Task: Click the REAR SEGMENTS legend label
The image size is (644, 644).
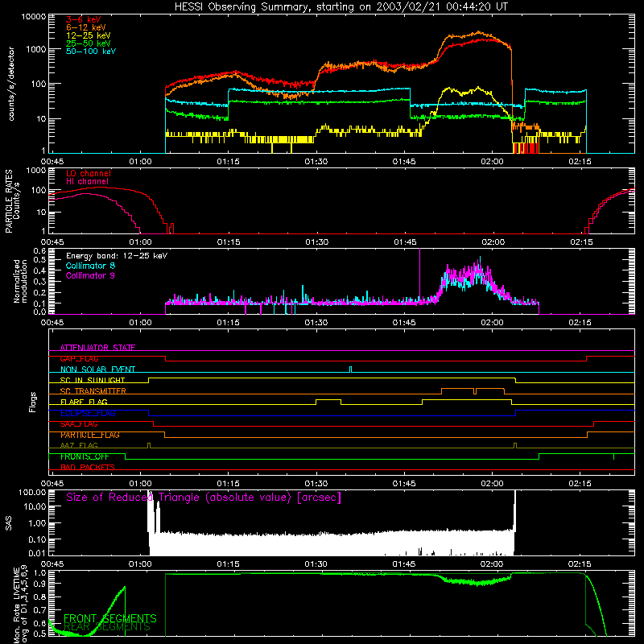Action: point(107,627)
